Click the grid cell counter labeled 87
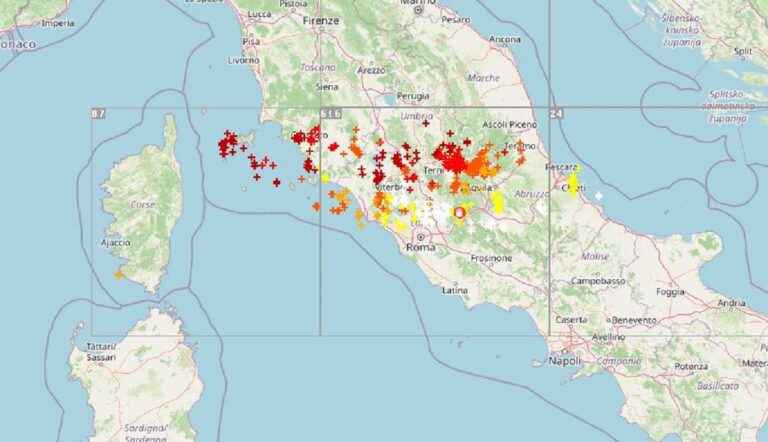This screenshot has width=768, height=442. click(98, 114)
